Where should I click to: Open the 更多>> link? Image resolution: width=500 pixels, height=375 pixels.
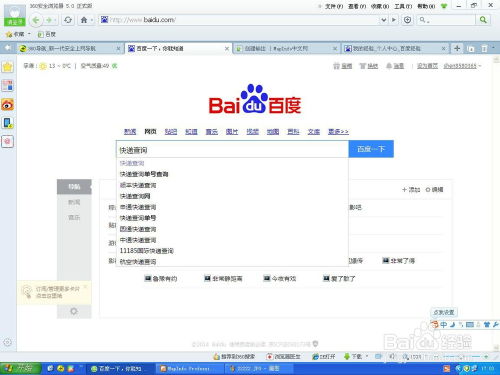338,132
